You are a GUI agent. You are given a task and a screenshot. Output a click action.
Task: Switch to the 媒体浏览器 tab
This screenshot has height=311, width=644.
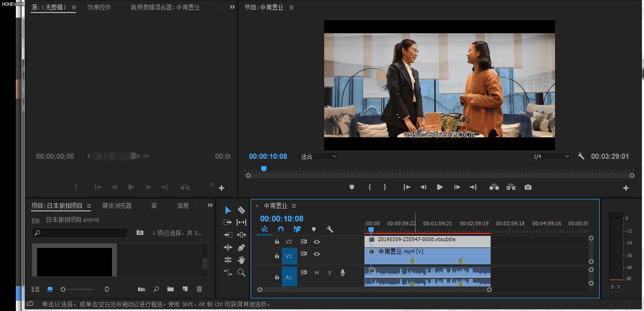117,205
